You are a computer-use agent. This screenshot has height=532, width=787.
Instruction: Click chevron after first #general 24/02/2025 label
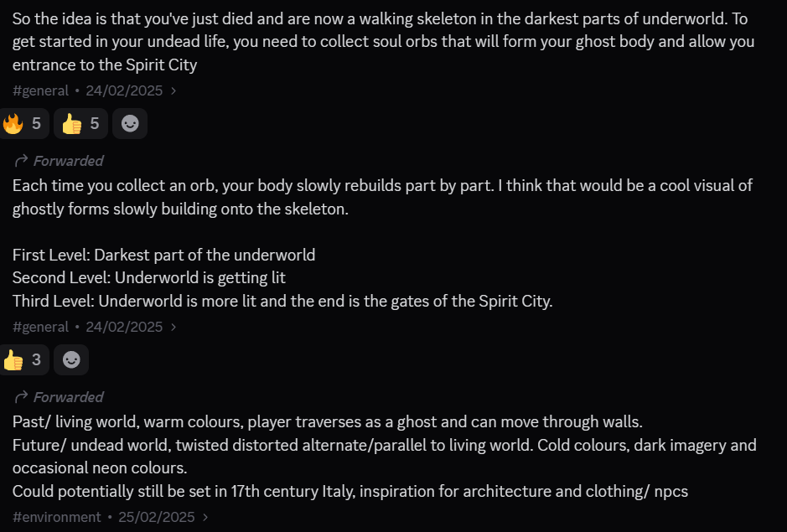173,90
